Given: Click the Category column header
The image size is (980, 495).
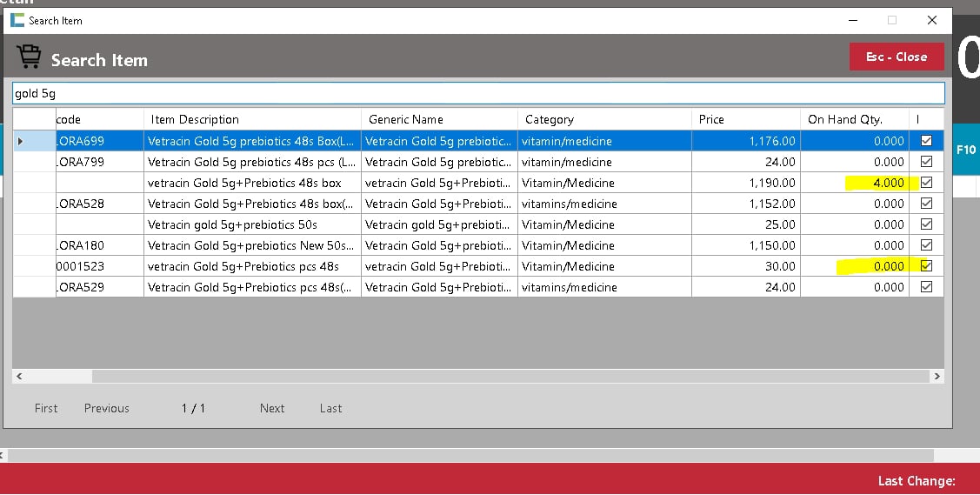Looking at the screenshot, I should tap(603, 119).
